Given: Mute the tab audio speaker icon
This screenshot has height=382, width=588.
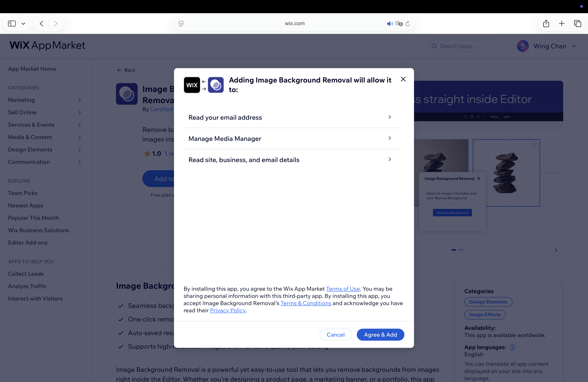Looking at the screenshot, I should pos(389,24).
